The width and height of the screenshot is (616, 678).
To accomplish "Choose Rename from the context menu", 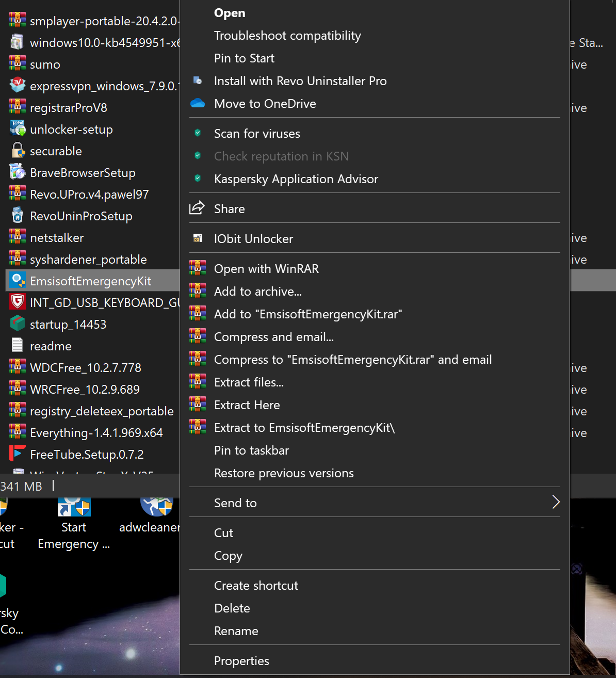I will point(236,631).
